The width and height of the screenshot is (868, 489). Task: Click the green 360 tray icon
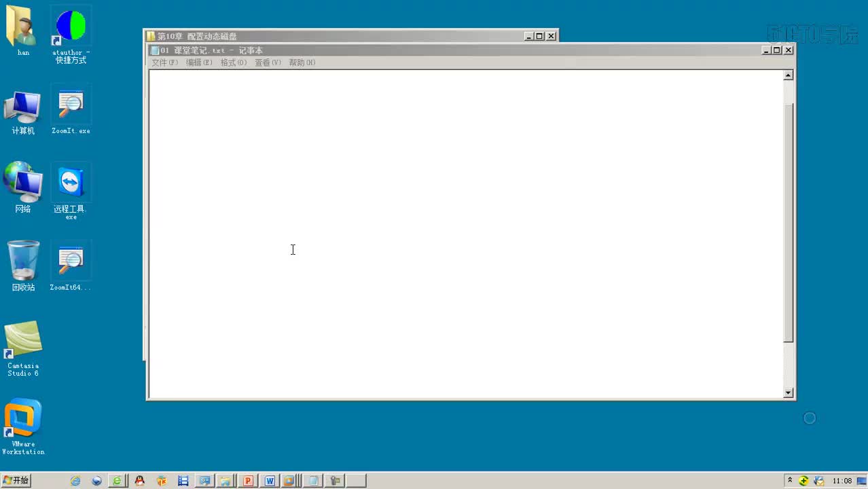pyautogui.click(x=803, y=481)
